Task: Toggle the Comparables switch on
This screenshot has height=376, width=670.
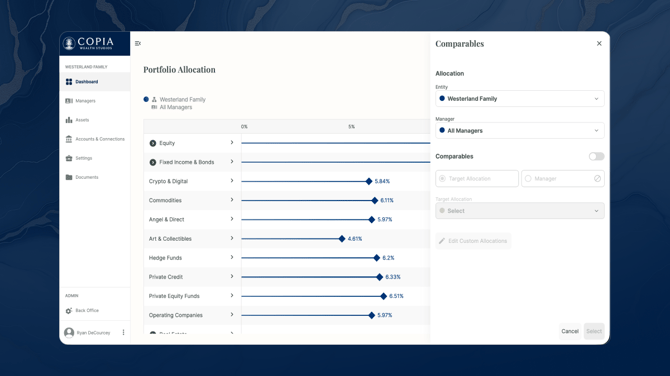Action: coord(596,156)
